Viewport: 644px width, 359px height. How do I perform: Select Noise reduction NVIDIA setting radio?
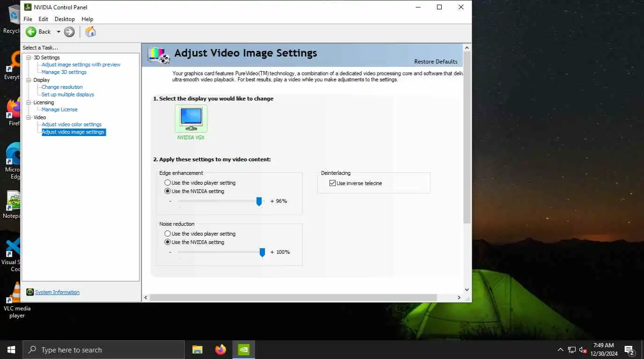[x=168, y=242]
